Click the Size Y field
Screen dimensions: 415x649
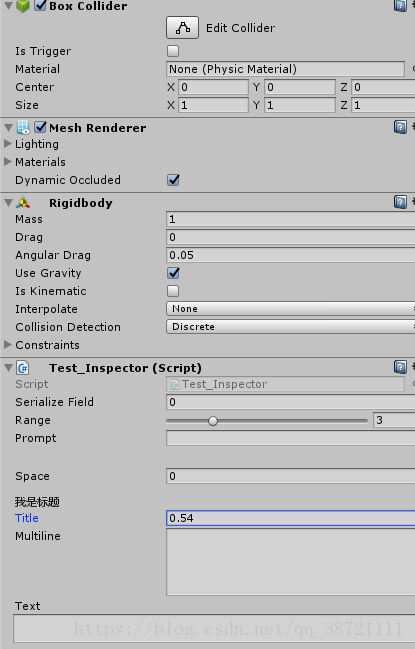300,105
